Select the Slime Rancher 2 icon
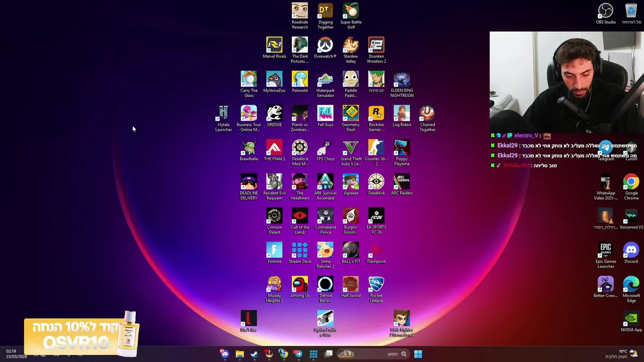Image resolution: width=644 pixels, height=362 pixels. tap(325, 256)
